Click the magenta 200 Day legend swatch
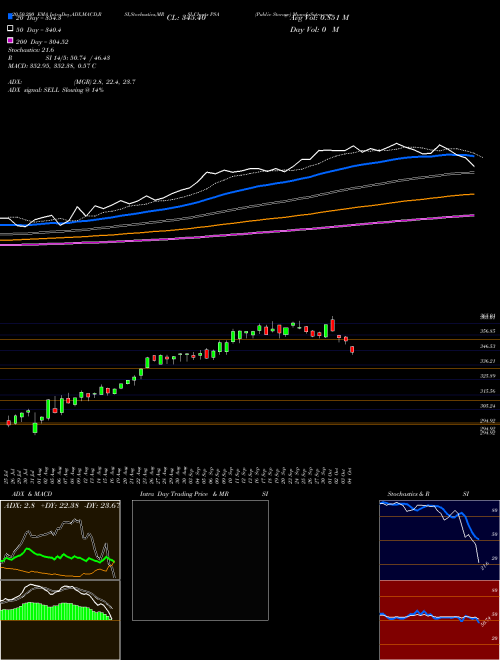This screenshot has height=660, width=500. coord(10,40)
